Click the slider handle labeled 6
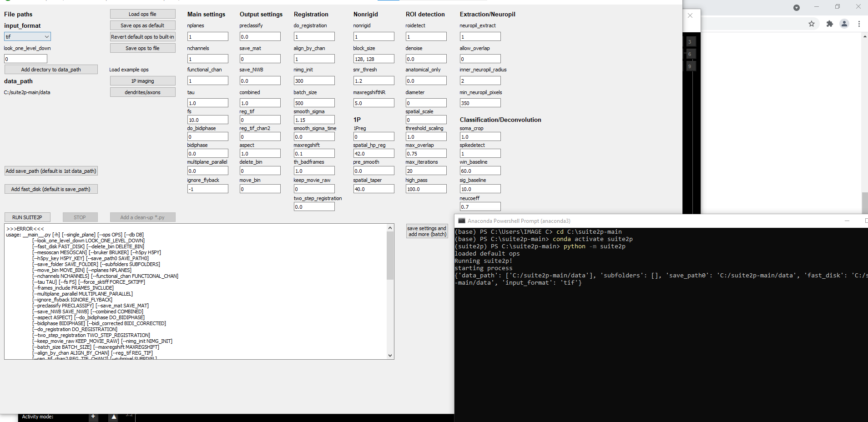This screenshot has height=422, width=868. [690, 54]
